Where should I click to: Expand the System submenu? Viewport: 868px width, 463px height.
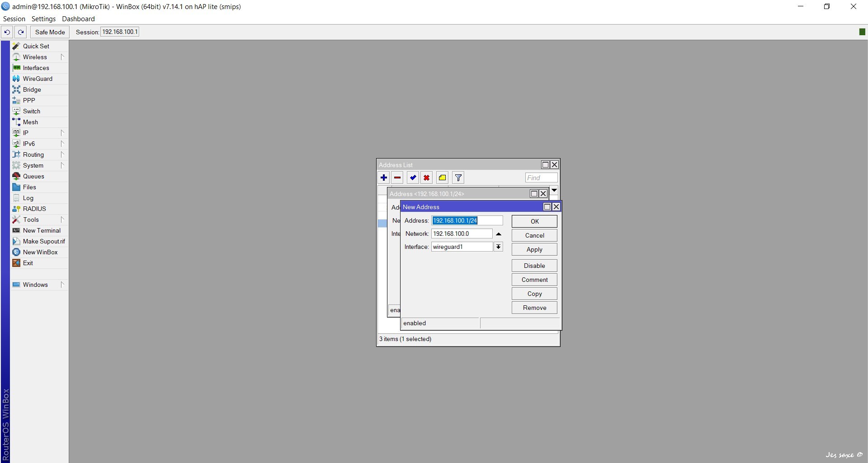(x=62, y=165)
